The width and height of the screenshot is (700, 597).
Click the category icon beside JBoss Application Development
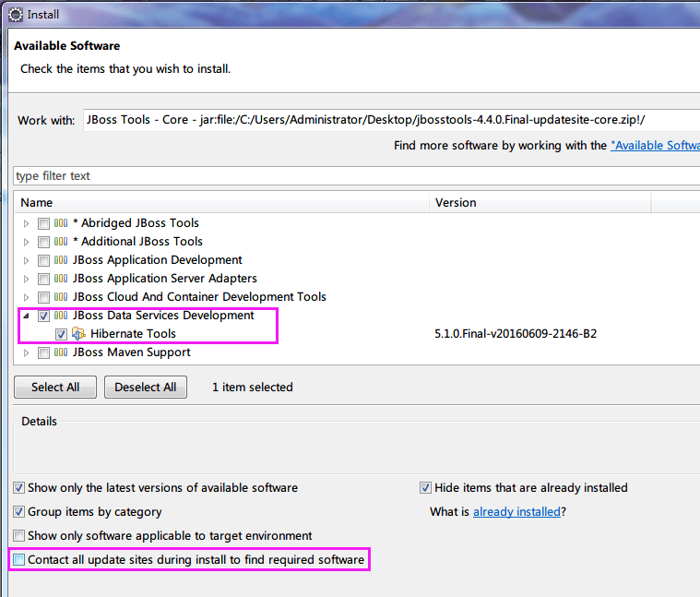tap(61, 260)
